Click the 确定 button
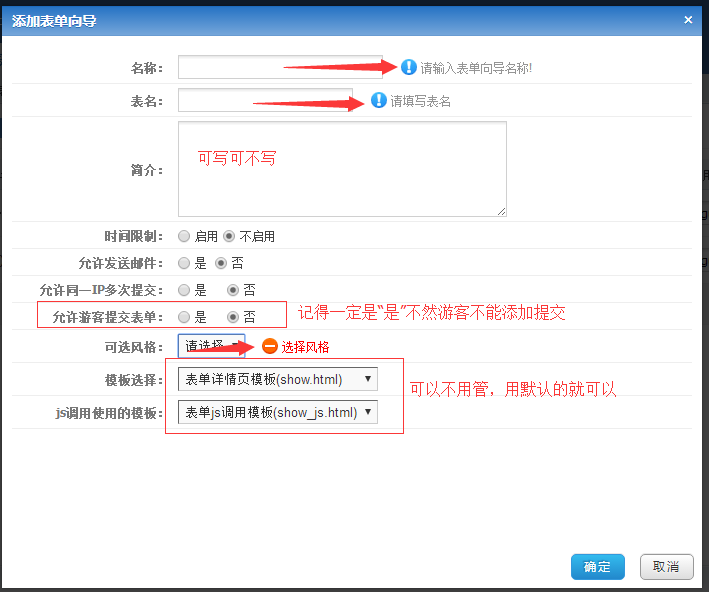The height and width of the screenshot is (592, 709). click(597, 566)
